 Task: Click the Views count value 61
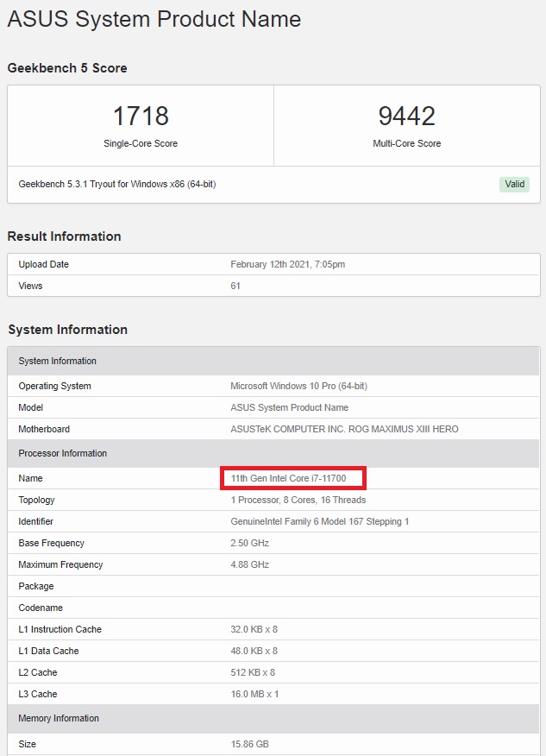pos(235,286)
